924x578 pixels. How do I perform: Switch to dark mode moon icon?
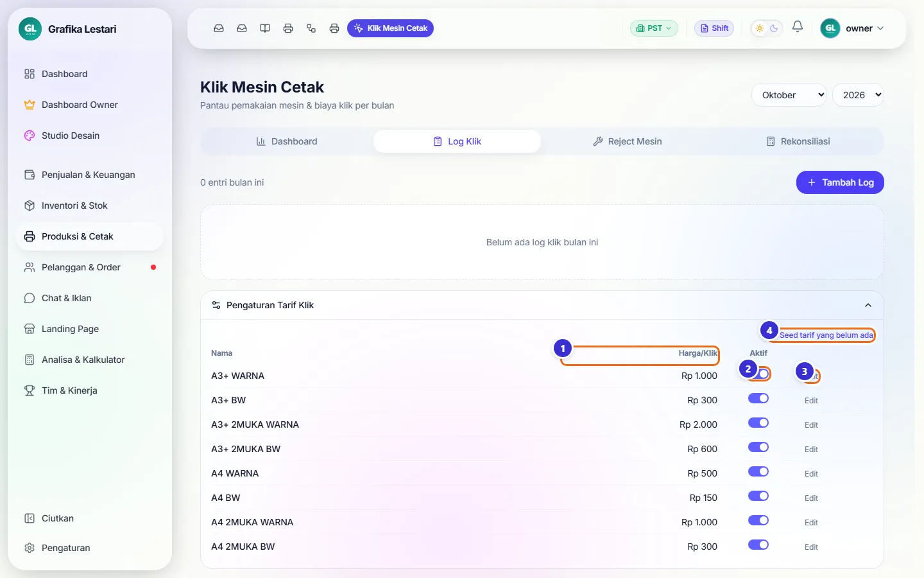coord(774,28)
